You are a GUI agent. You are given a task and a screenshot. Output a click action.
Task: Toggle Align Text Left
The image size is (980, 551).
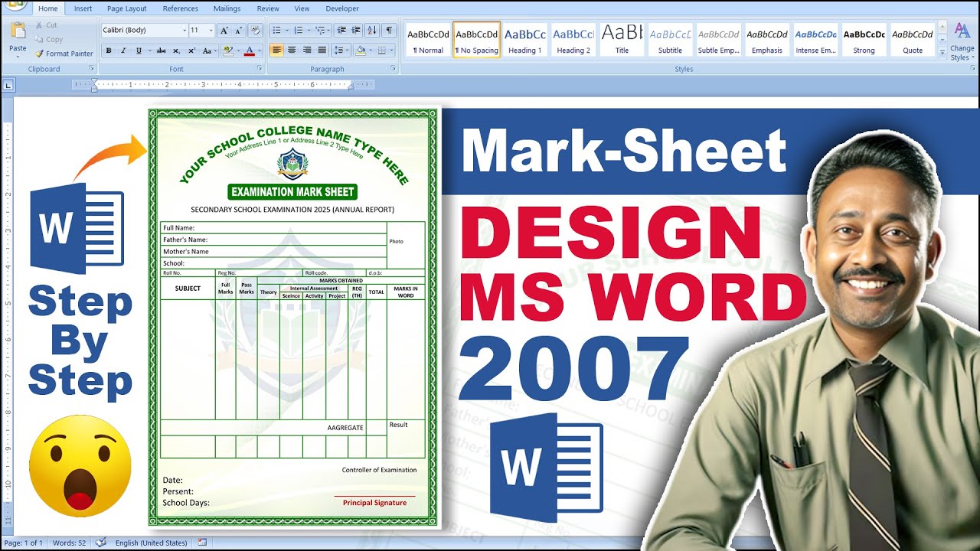(277, 51)
